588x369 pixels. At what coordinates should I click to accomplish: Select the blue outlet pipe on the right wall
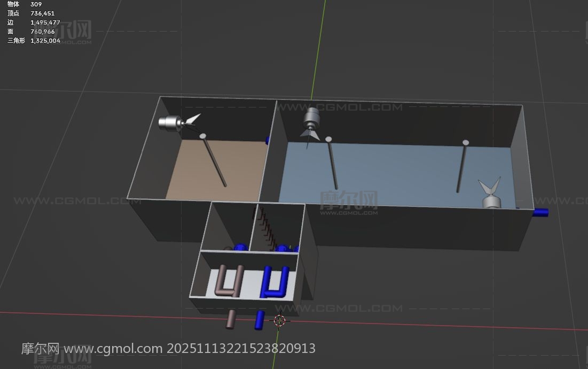pyautogui.click(x=541, y=212)
